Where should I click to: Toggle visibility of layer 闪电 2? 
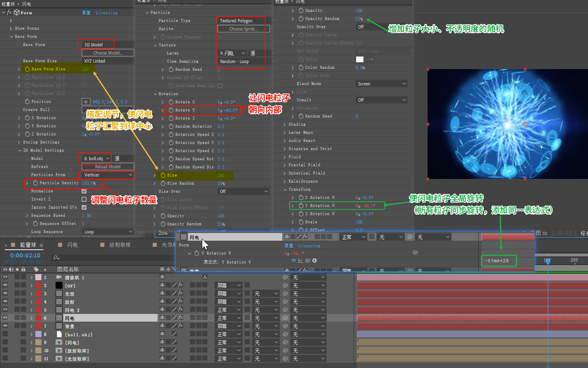coord(5,310)
